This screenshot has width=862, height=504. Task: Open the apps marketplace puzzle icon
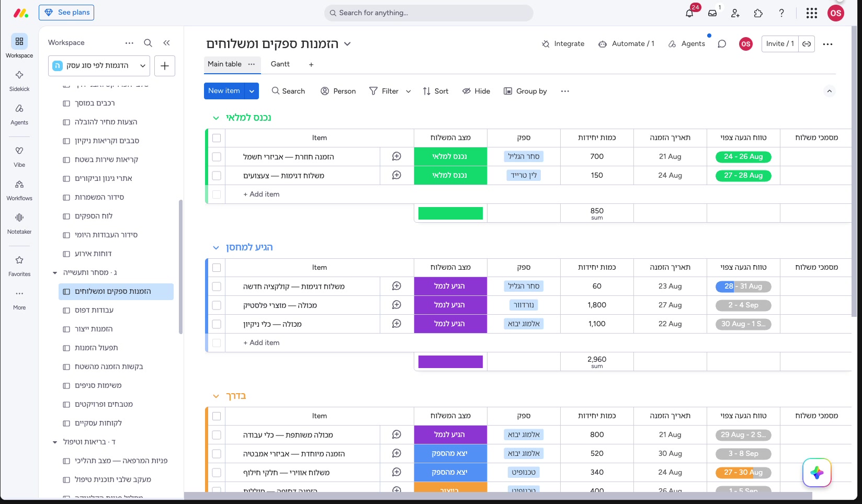tap(758, 13)
